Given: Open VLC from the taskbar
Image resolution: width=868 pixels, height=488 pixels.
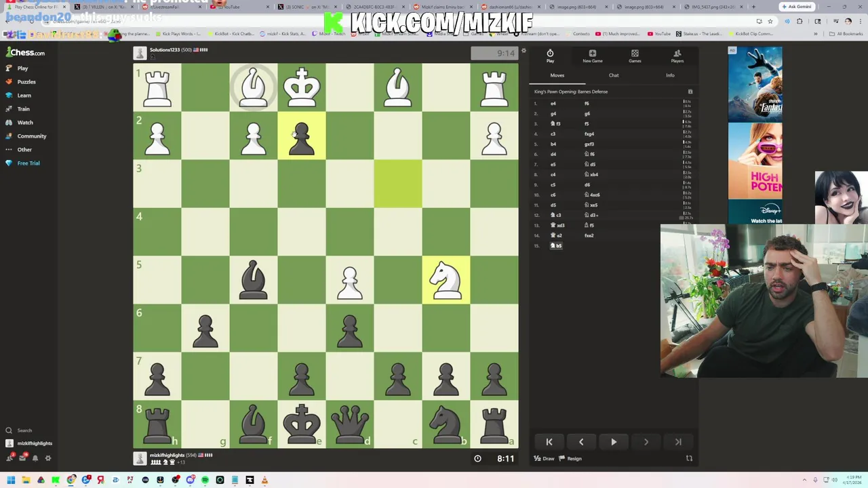Looking at the screenshot, I should [264, 481].
